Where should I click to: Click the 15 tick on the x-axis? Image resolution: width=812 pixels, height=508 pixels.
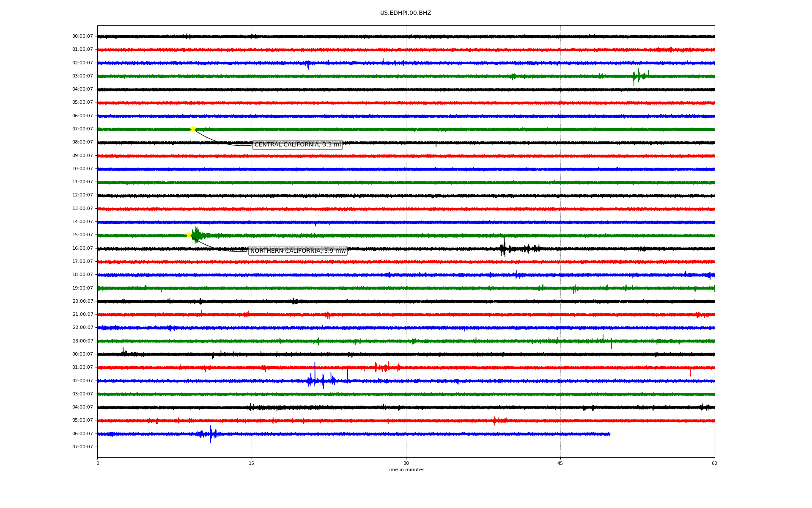252,463
